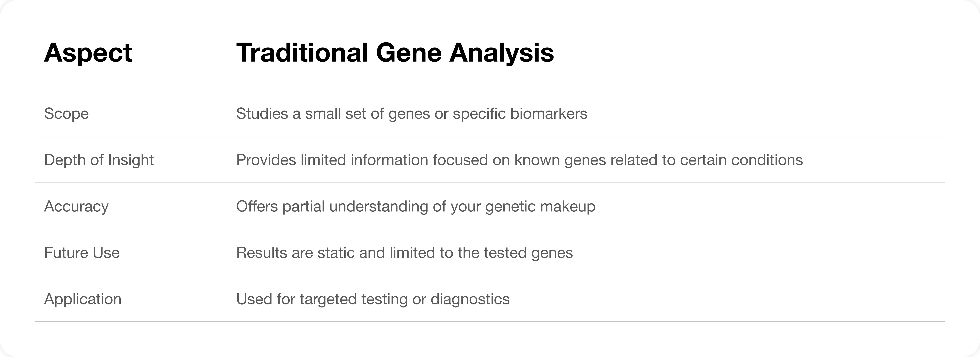Select the "Traditional Gene Analysis" column heading
Image resolution: width=980 pixels, height=357 pixels.
point(395,53)
